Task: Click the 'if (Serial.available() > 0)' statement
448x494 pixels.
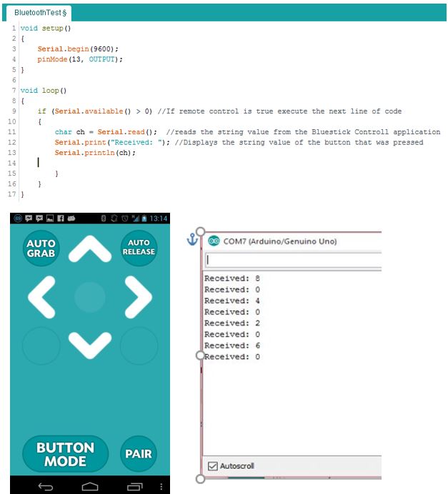Action: coord(95,111)
